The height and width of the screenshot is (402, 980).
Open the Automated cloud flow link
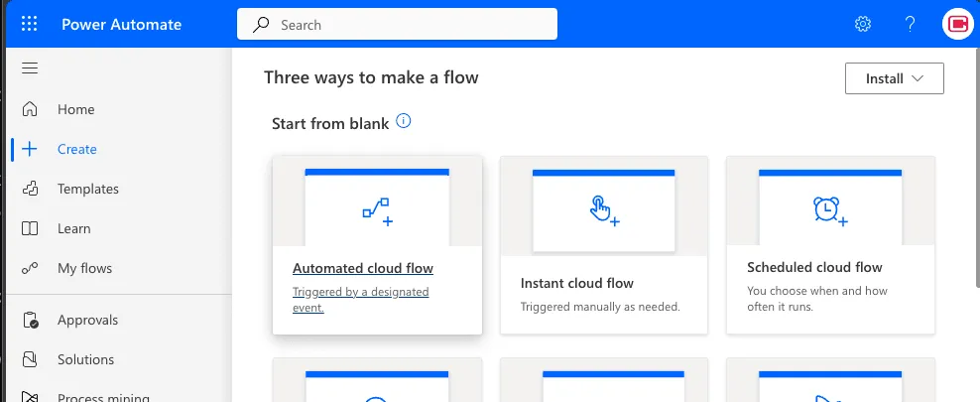click(x=362, y=268)
